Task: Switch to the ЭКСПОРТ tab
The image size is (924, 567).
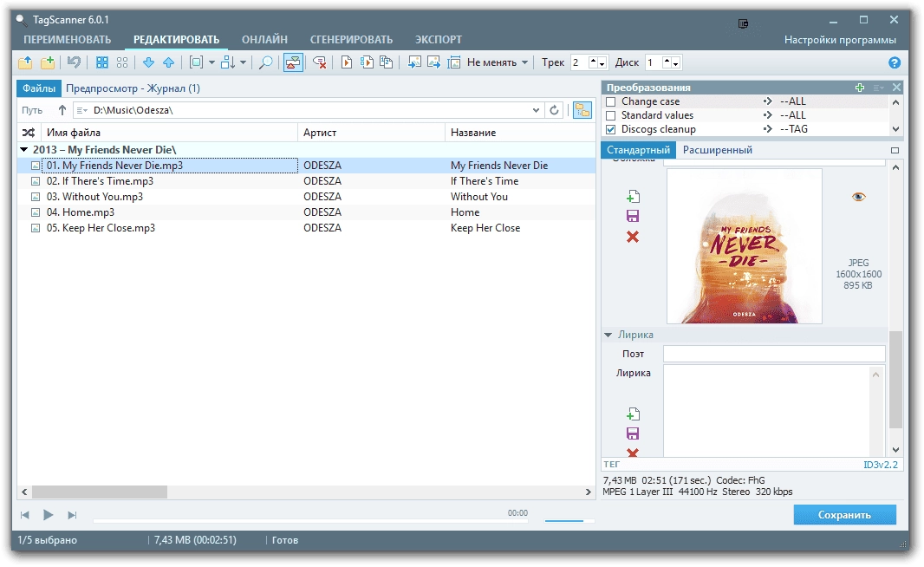Action: coord(439,40)
